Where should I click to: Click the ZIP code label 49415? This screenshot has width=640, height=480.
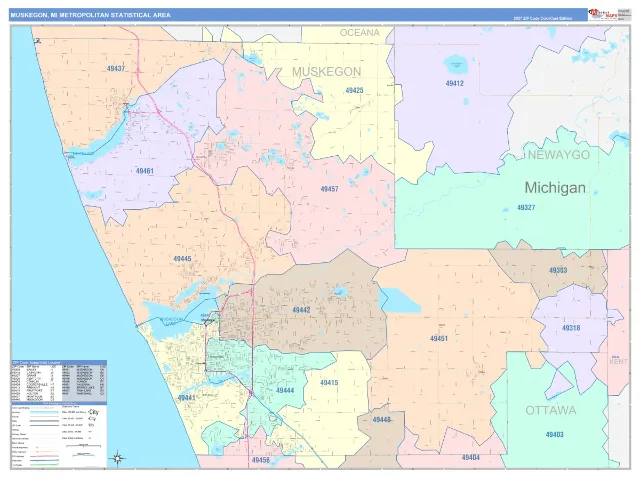pyautogui.click(x=329, y=383)
